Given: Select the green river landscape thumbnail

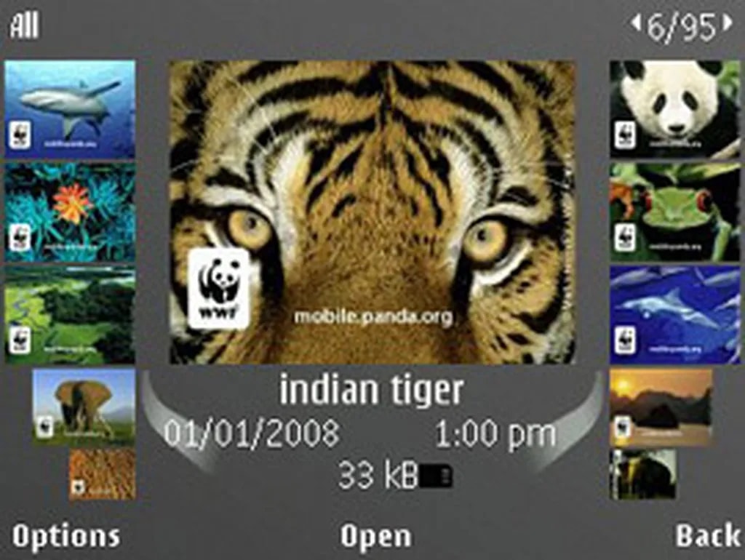Looking at the screenshot, I should (x=70, y=316).
